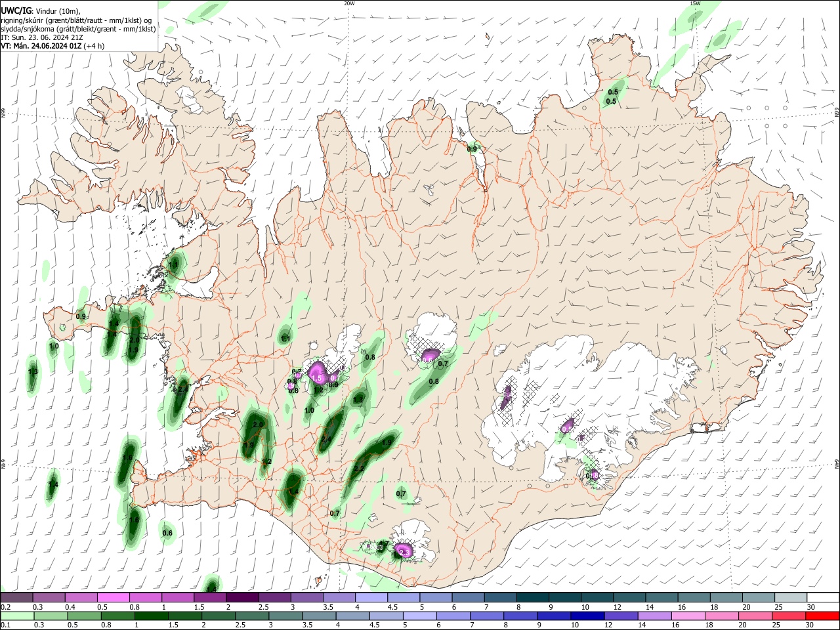This screenshot has width=840, height=630.
Task: Select the 'rigning/skúrir' rain legend description line
Action: [76, 20]
